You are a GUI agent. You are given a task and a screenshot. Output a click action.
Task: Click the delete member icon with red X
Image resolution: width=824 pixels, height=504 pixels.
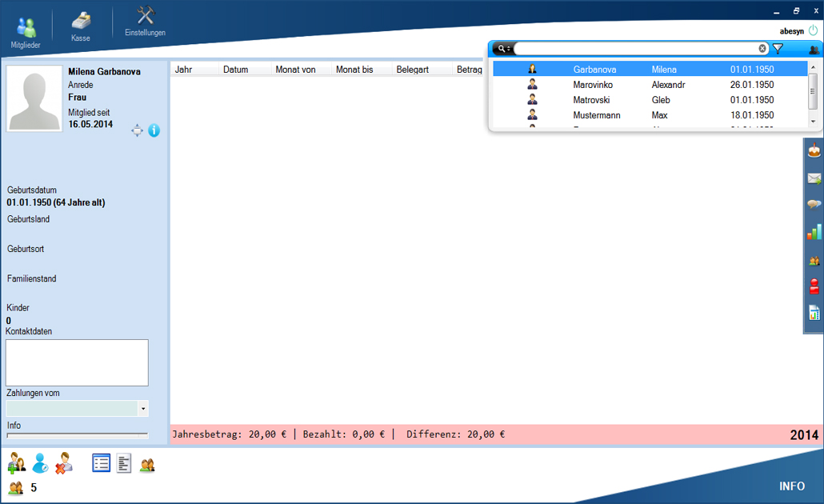pyautogui.click(x=64, y=463)
